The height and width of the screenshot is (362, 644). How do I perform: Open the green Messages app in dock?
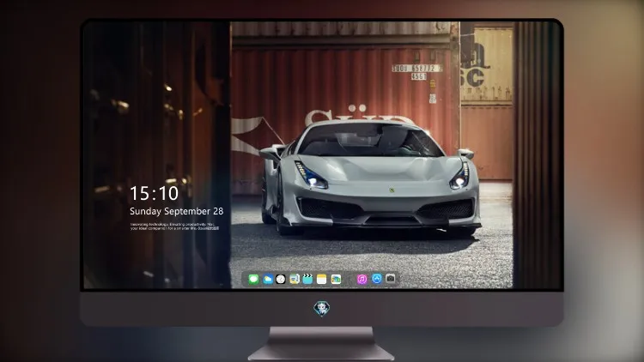(253, 280)
